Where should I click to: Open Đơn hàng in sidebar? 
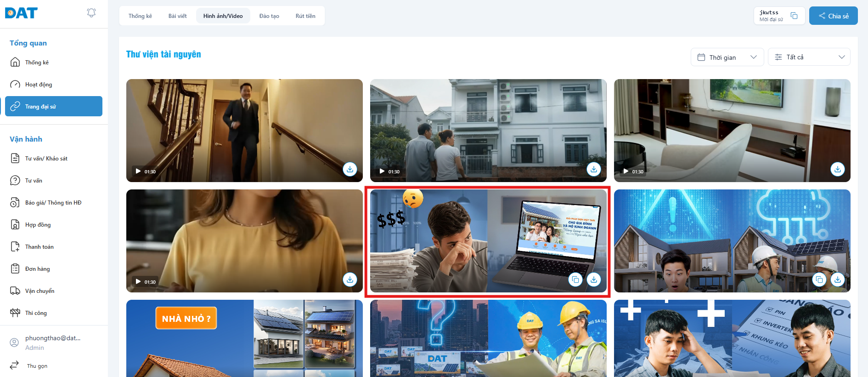54,268
